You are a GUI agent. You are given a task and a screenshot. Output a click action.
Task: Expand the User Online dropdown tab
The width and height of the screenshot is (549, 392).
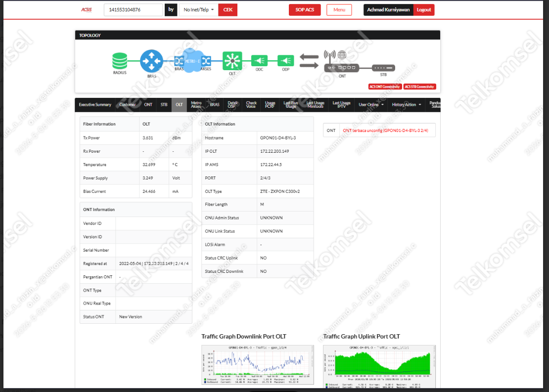(x=371, y=105)
